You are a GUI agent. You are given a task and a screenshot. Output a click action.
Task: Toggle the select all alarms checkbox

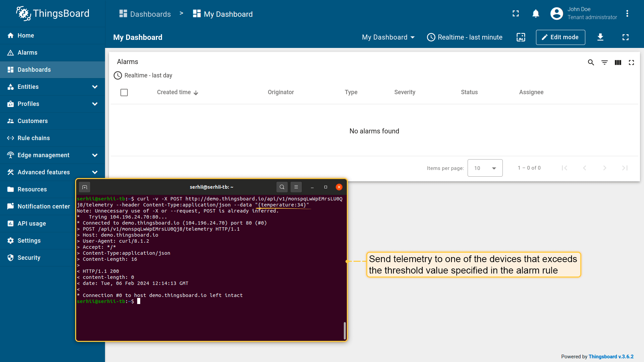124,93
